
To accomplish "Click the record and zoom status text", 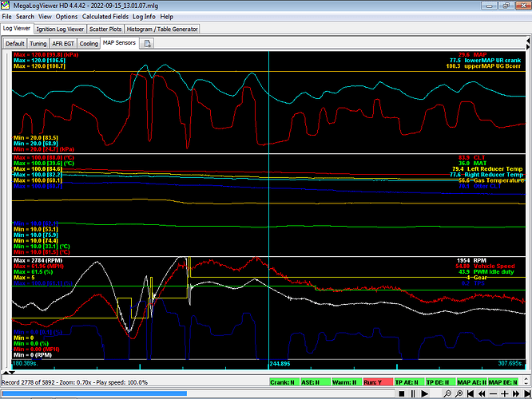I will pos(74,382).
